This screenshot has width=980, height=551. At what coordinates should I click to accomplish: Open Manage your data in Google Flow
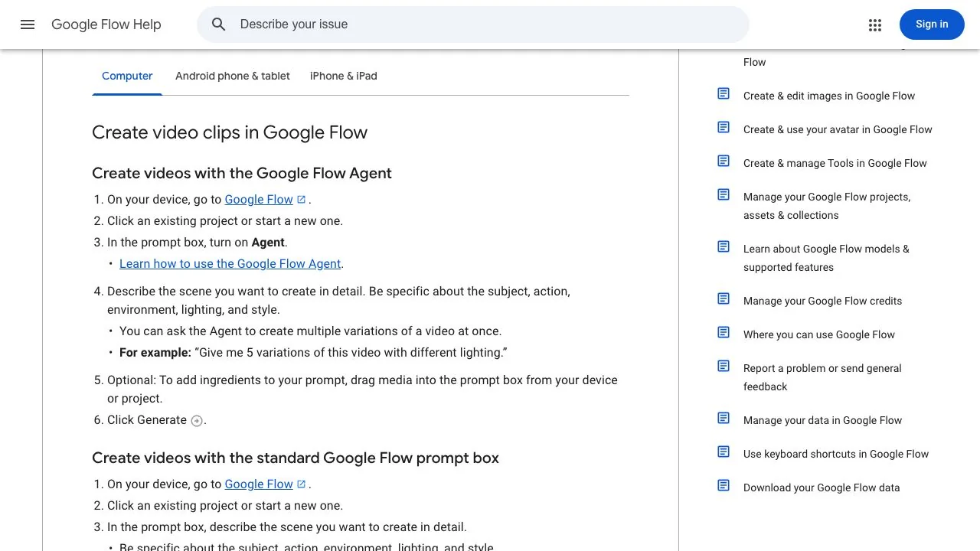click(822, 420)
